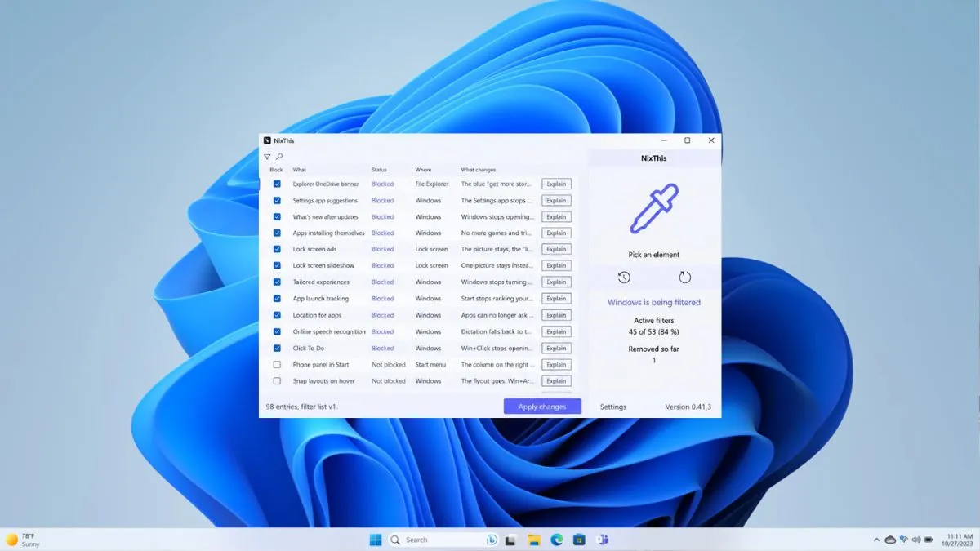Open Microsoft Store from the taskbar
The image size is (980, 551).
coord(579,540)
